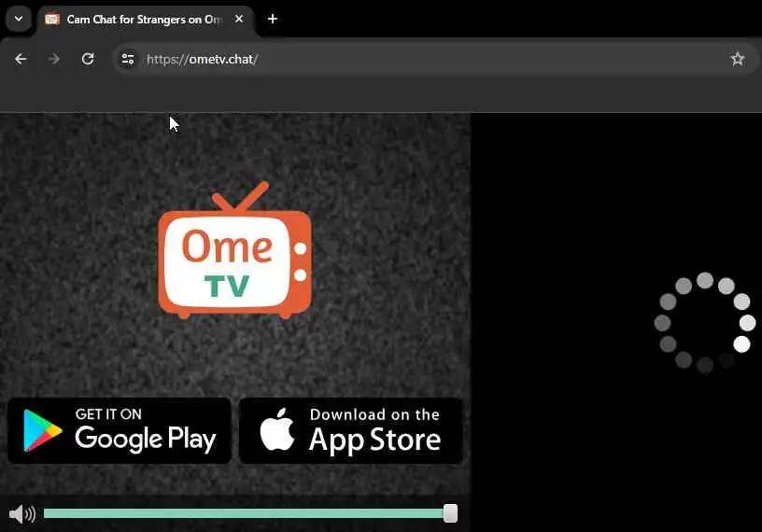Open the Download on the App Store badge

(x=351, y=431)
